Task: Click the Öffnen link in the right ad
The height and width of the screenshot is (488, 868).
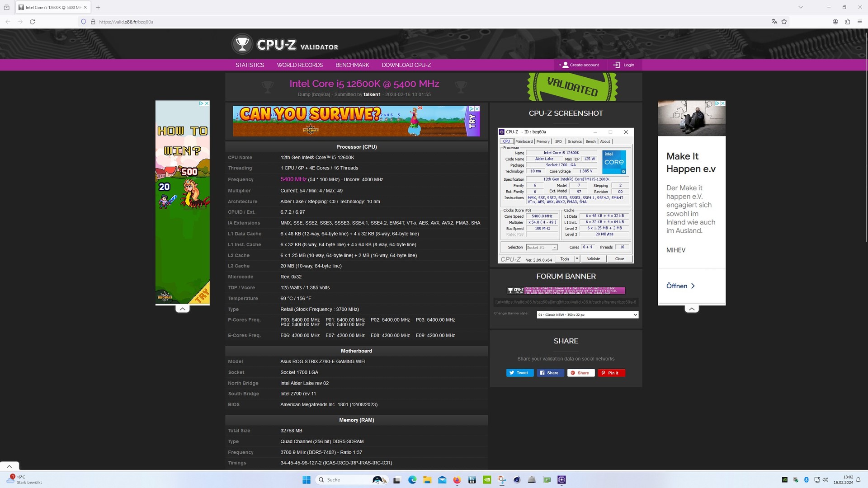Action: coord(680,286)
